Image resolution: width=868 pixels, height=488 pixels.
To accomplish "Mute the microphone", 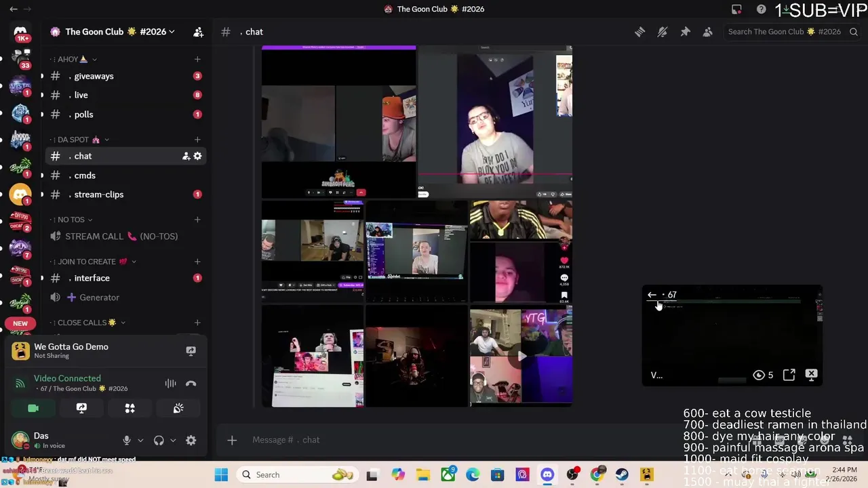I will tap(126, 440).
